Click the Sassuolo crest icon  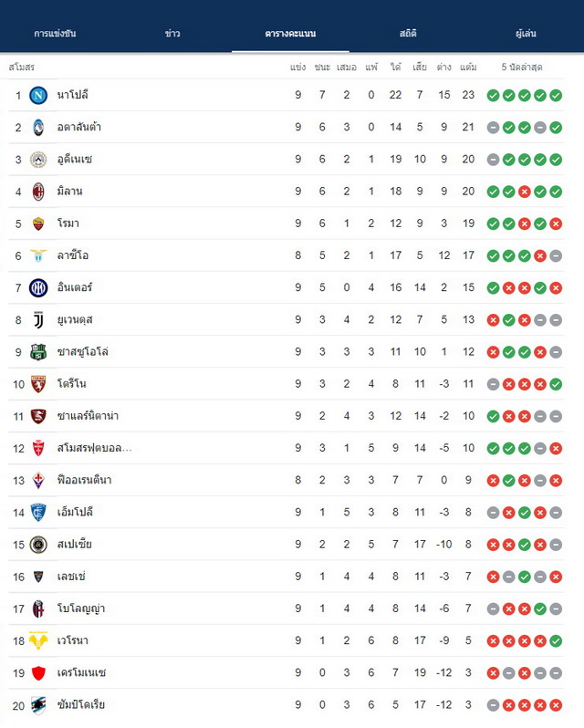38,352
